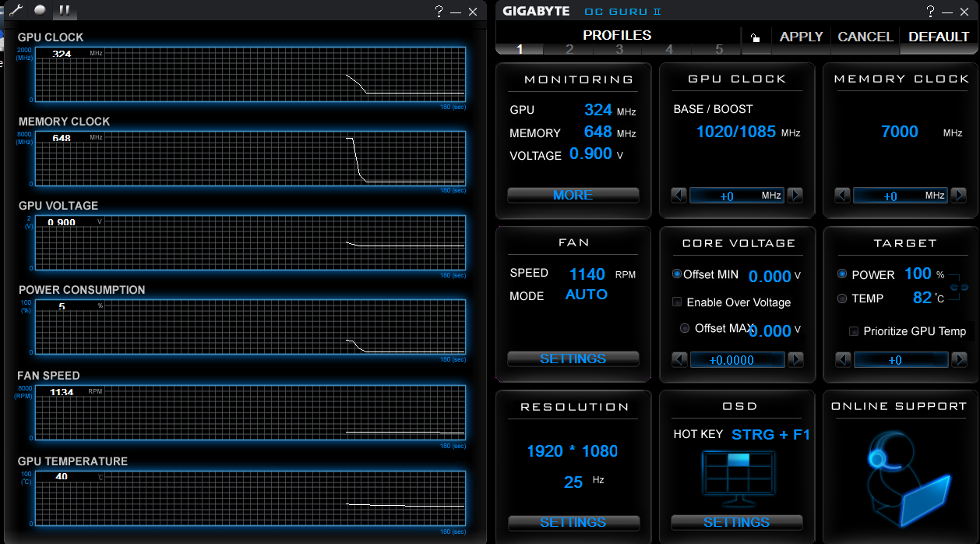The width and height of the screenshot is (980, 544).
Task: Click the GPU CLOCK graph
Action: click(250, 74)
